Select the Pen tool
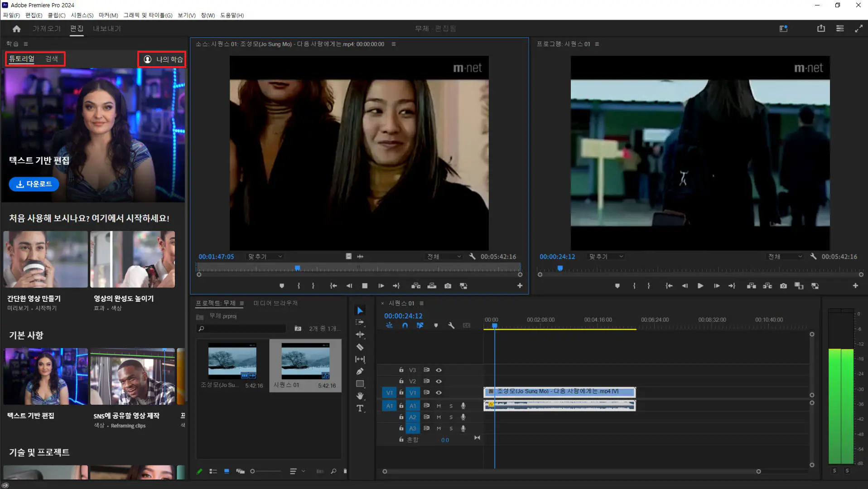The width and height of the screenshot is (868, 489). (360, 372)
